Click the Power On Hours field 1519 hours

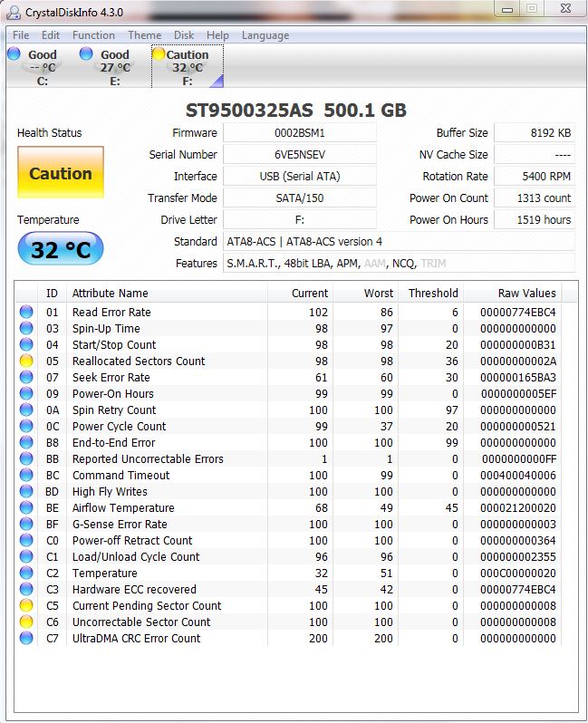(x=535, y=219)
